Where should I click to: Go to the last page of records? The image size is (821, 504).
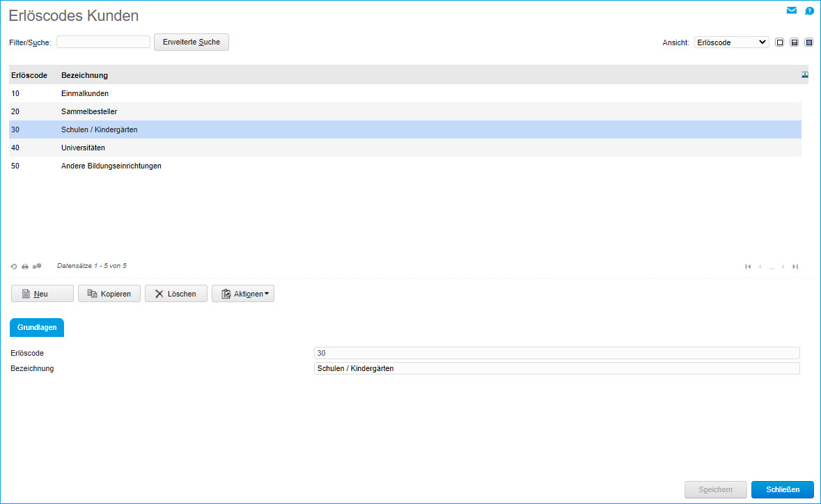pos(795,267)
